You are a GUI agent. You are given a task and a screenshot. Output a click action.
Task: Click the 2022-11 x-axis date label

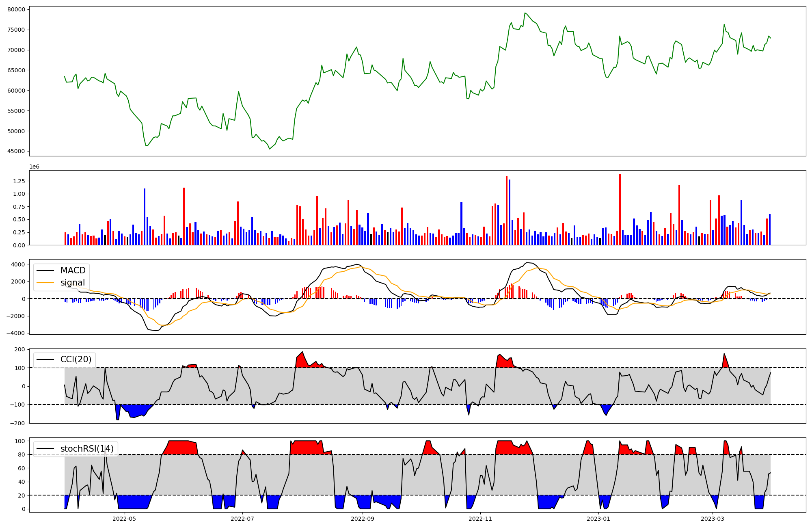click(x=480, y=519)
